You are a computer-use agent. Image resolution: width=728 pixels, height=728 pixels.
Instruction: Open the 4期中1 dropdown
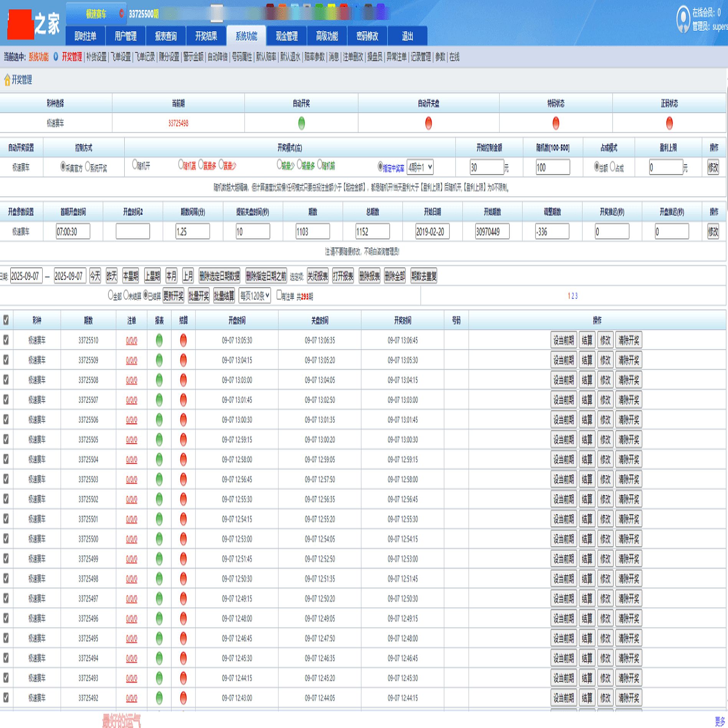point(420,167)
